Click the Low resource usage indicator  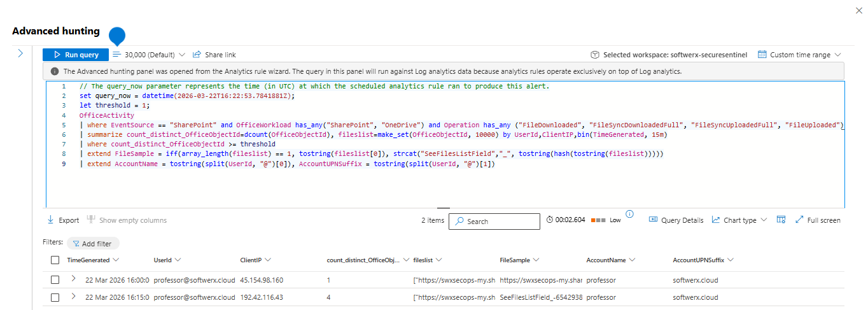coord(606,220)
